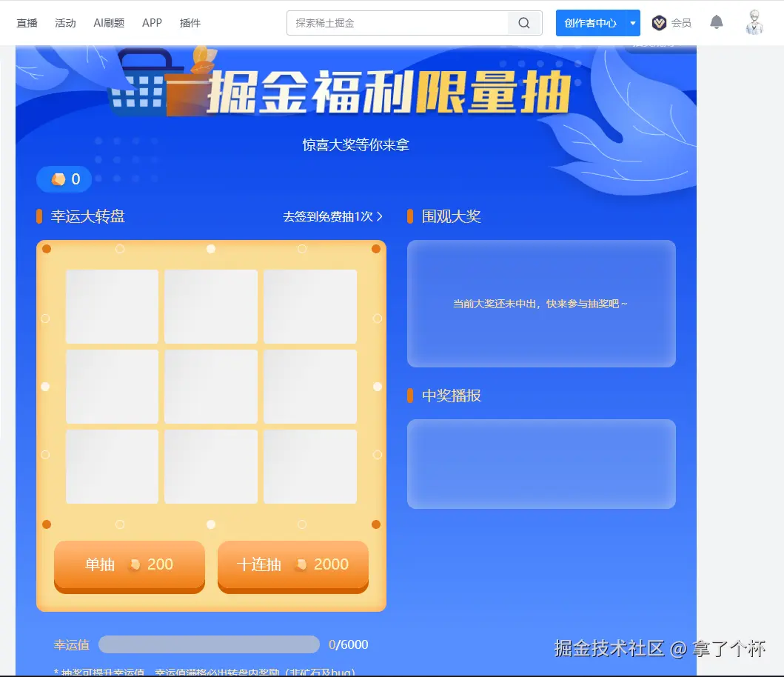The height and width of the screenshot is (677, 784).
Task: Click the orange marker icon beside 幸运大转盘
Action: pyautogui.click(x=40, y=216)
